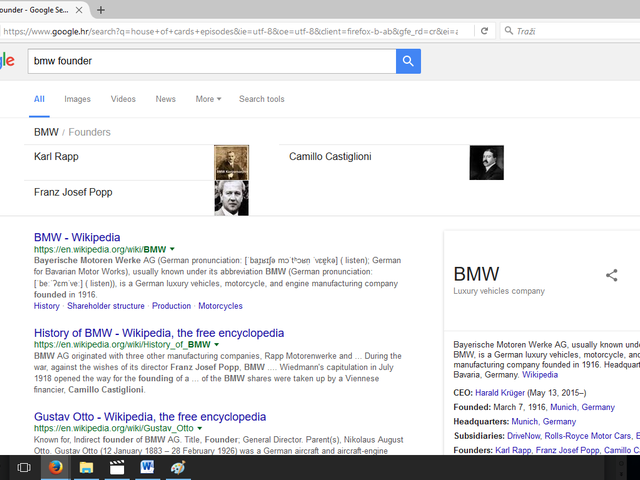Click Munich link in Headquarters row
The height and width of the screenshot is (480, 640).
click(x=524, y=421)
